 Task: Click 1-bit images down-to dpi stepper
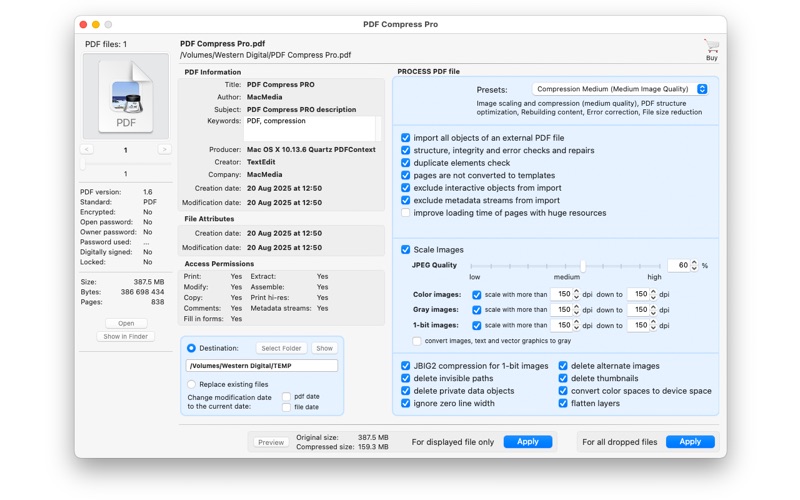pos(653,325)
